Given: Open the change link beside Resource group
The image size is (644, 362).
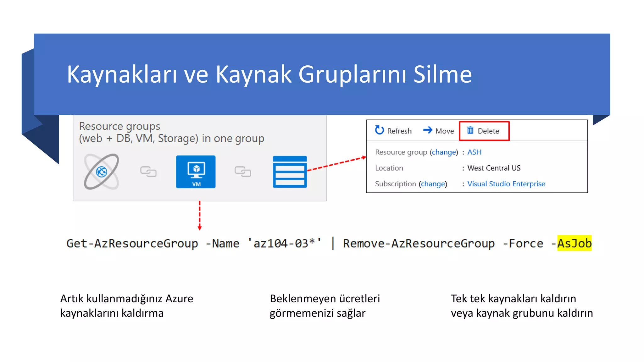Looking at the screenshot, I should coord(444,152).
